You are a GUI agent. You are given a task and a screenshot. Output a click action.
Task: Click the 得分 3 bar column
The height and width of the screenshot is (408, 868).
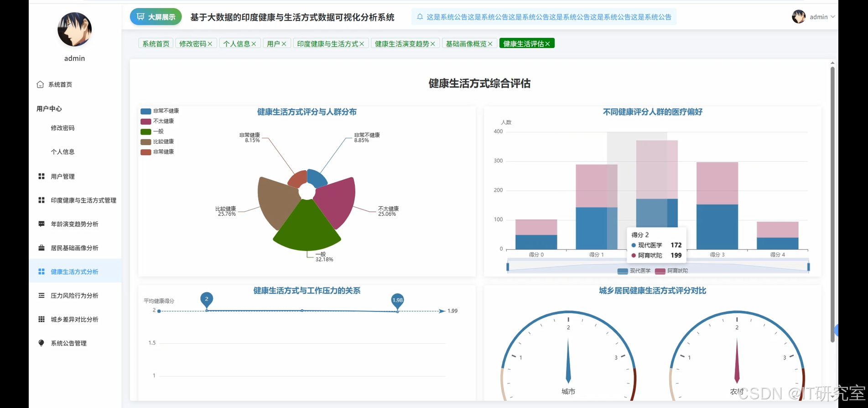click(717, 206)
